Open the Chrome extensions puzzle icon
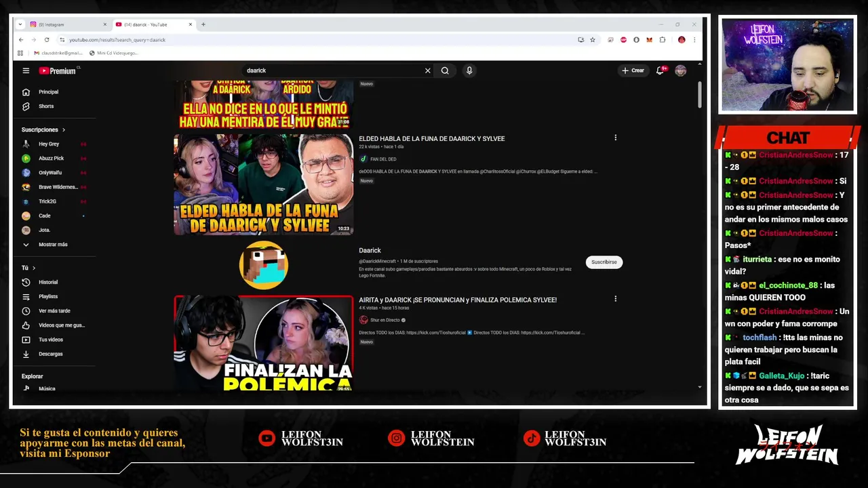The width and height of the screenshot is (868, 488). pyautogui.click(x=663, y=40)
